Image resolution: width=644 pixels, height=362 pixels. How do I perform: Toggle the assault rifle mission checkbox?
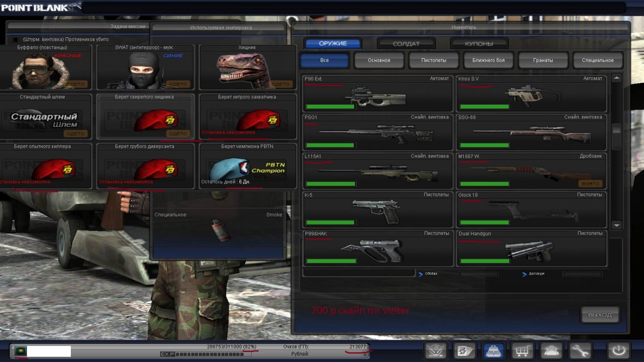tap(15, 40)
